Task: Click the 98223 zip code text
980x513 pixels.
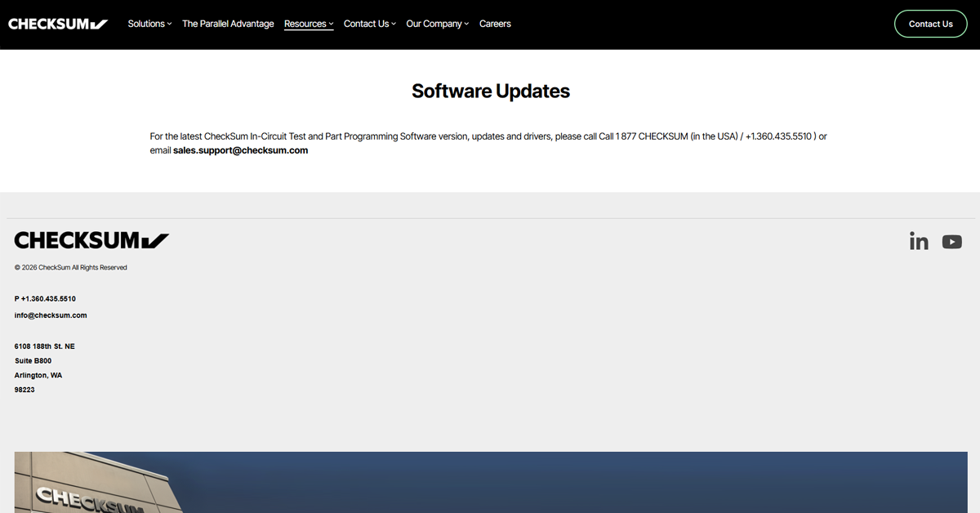Action: coord(24,390)
